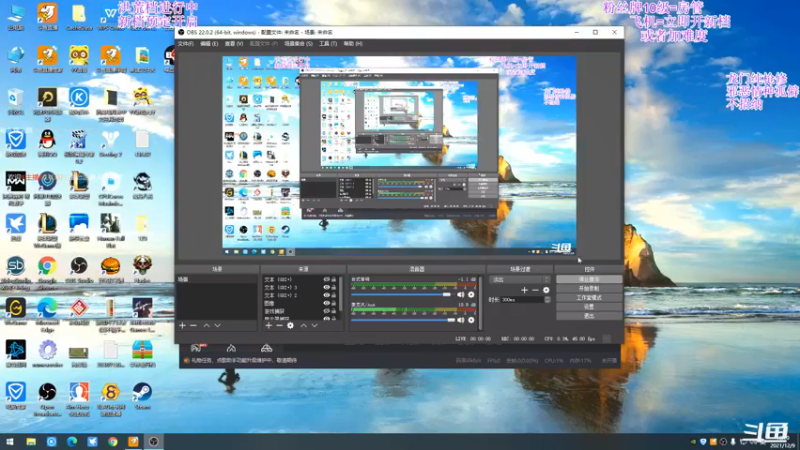This screenshot has width=800, height=450.
Task: Select the 图像 source row
Action: [301, 303]
